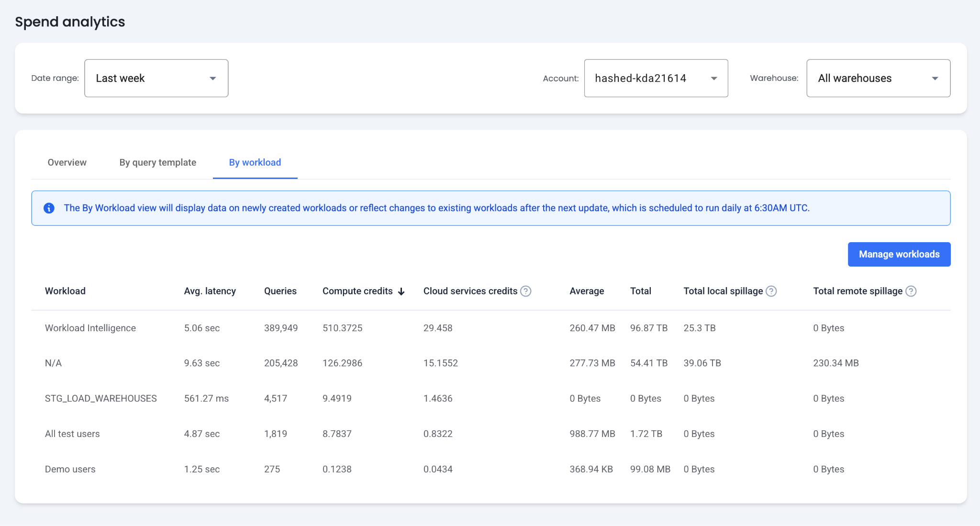The image size is (980, 526).
Task: Click the blue info icon in banner
Action: (x=49, y=208)
